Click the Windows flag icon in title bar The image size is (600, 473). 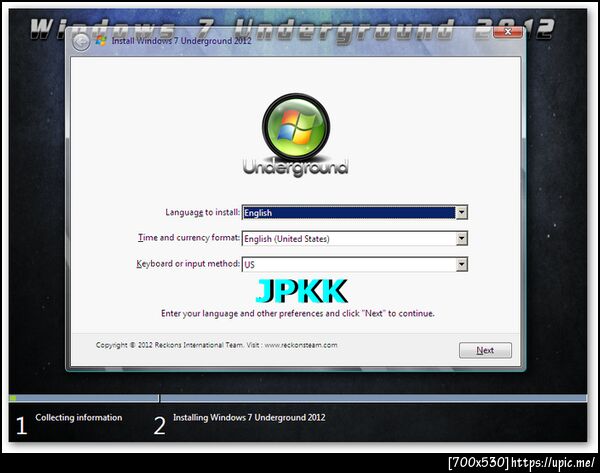pyautogui.click(x=101, y=41)
